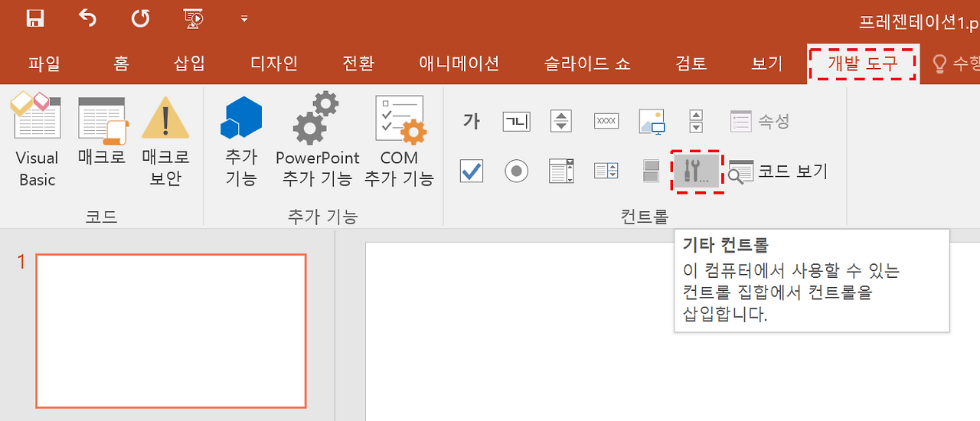Select the 개발 도구 tab
This screenshot has height=421, width=980.
click(x=863, y=64)
